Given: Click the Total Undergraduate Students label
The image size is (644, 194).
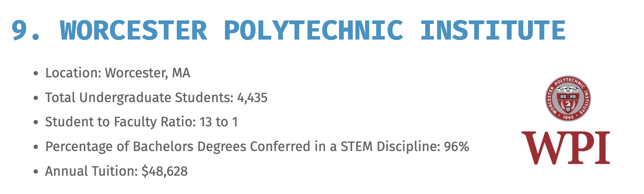Looking at the screenshot, I should 139,98.
